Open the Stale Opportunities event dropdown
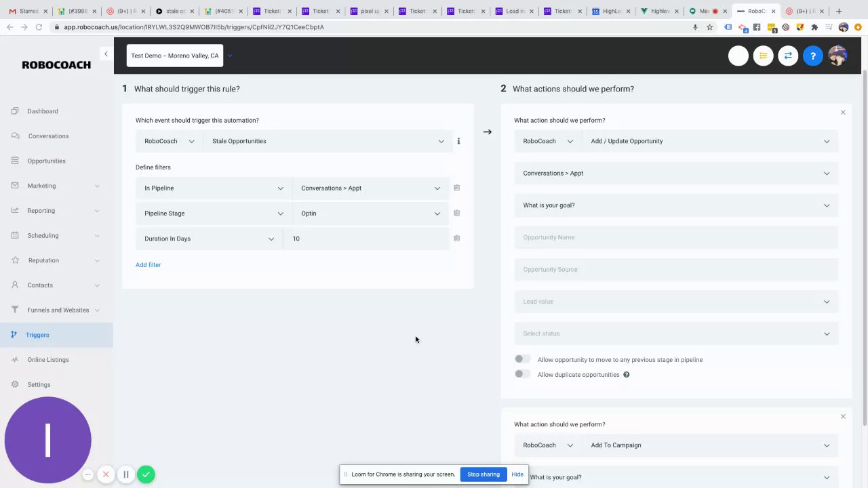Screen dimensions: 868x488 pos(328,141)
